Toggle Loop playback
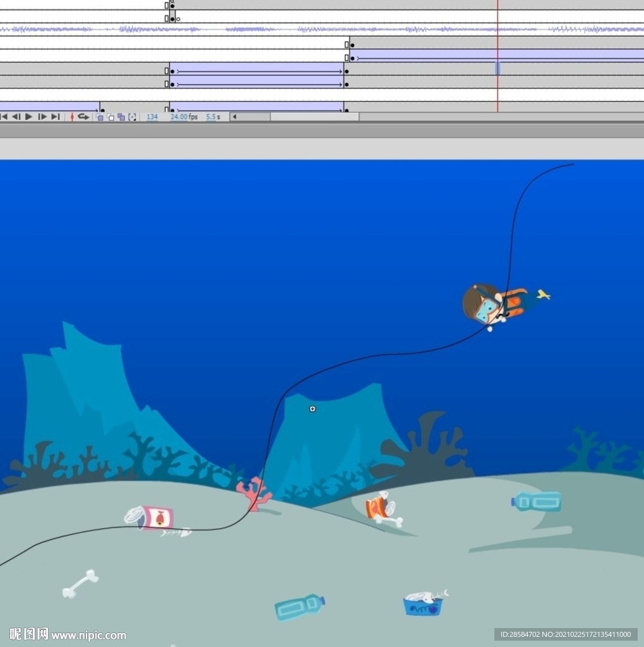 (x=83, y=117)
